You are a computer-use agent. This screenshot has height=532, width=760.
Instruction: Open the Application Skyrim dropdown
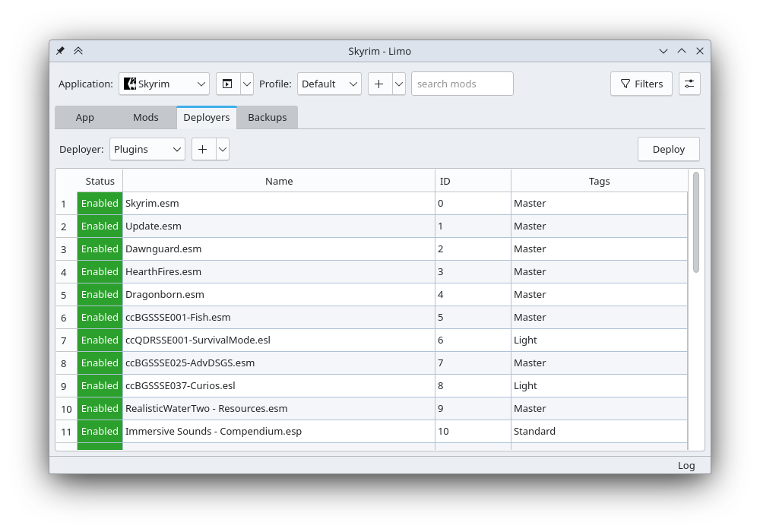tap(164, 84)
